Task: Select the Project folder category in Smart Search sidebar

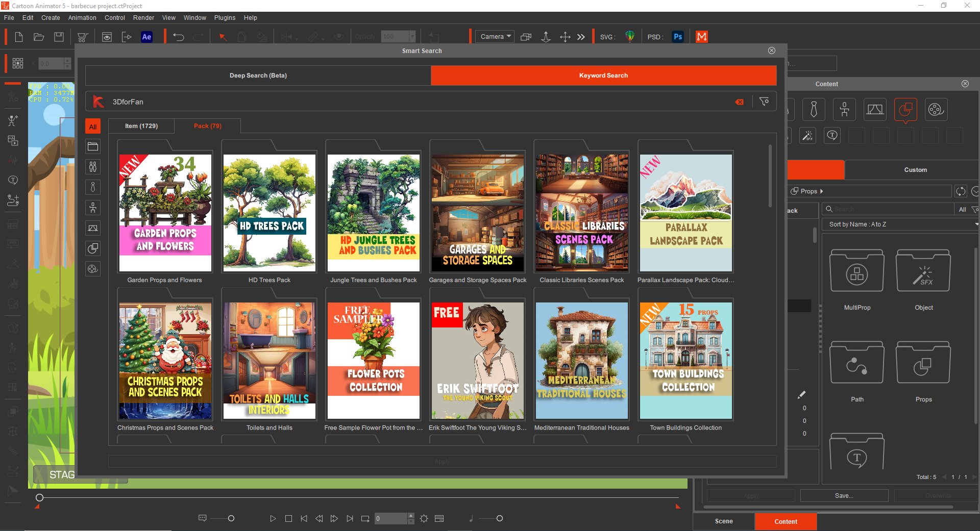Action: 93,146
